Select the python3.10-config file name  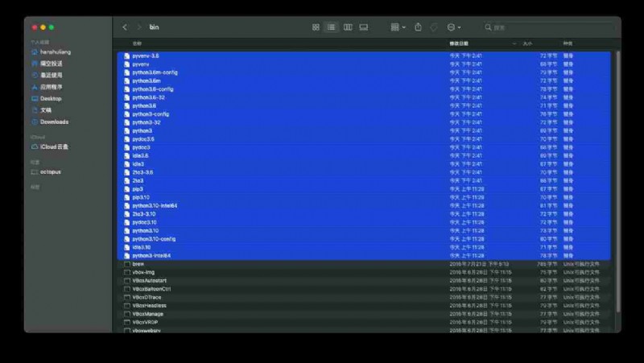pyautogui.click(x=154, y=239)
